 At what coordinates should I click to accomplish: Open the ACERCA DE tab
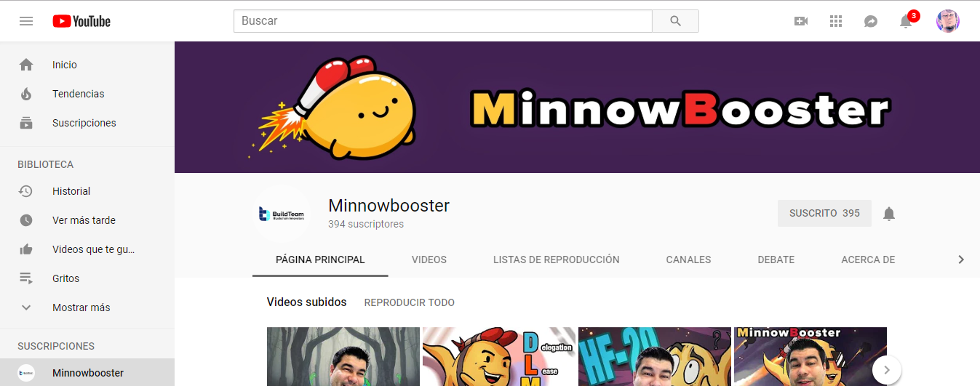pyautogui.click(x=868, y=260)
